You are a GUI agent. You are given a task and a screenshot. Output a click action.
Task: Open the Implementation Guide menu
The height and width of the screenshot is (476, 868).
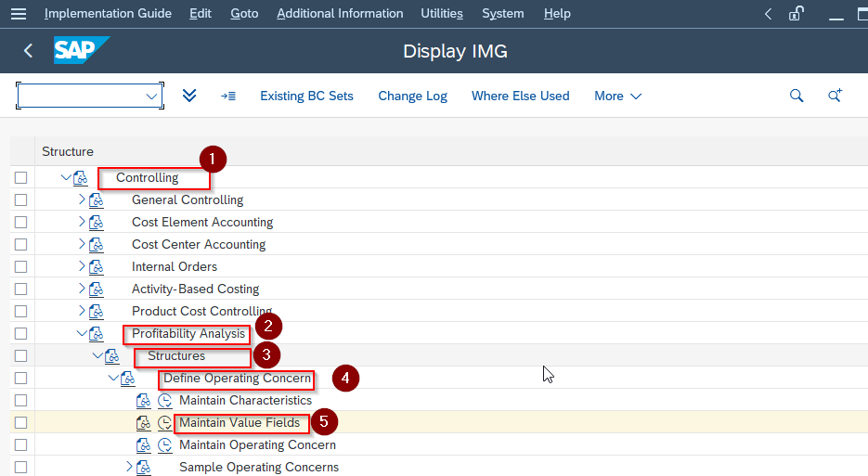tap(108, 13)
